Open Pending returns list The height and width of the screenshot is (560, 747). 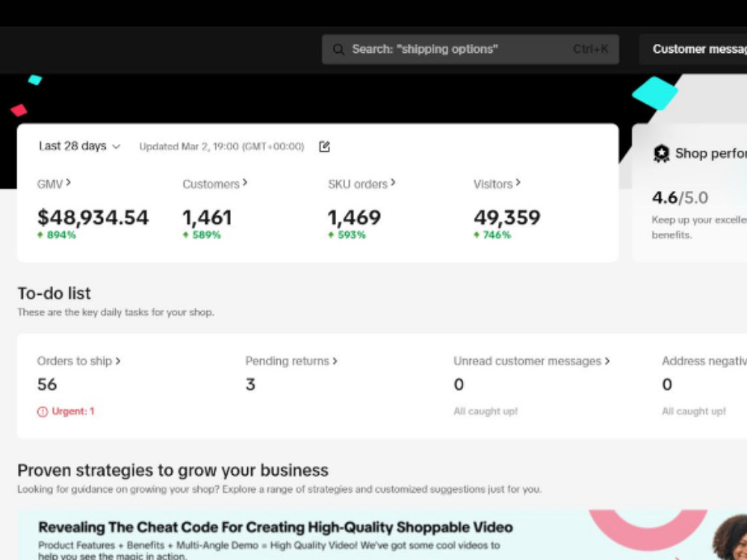291,361
